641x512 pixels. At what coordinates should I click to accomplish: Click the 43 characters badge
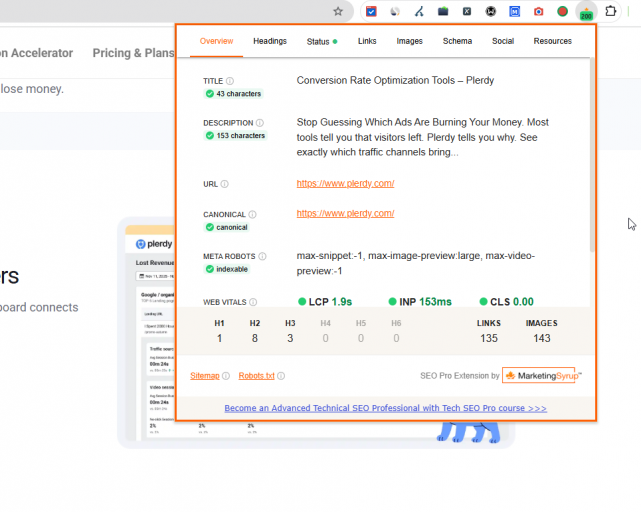233,94
